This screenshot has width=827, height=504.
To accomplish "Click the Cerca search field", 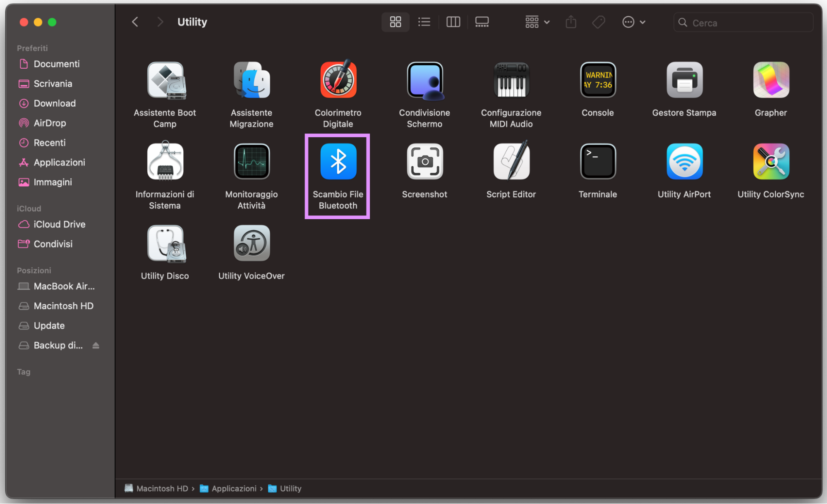I will (x=743, y=22).
